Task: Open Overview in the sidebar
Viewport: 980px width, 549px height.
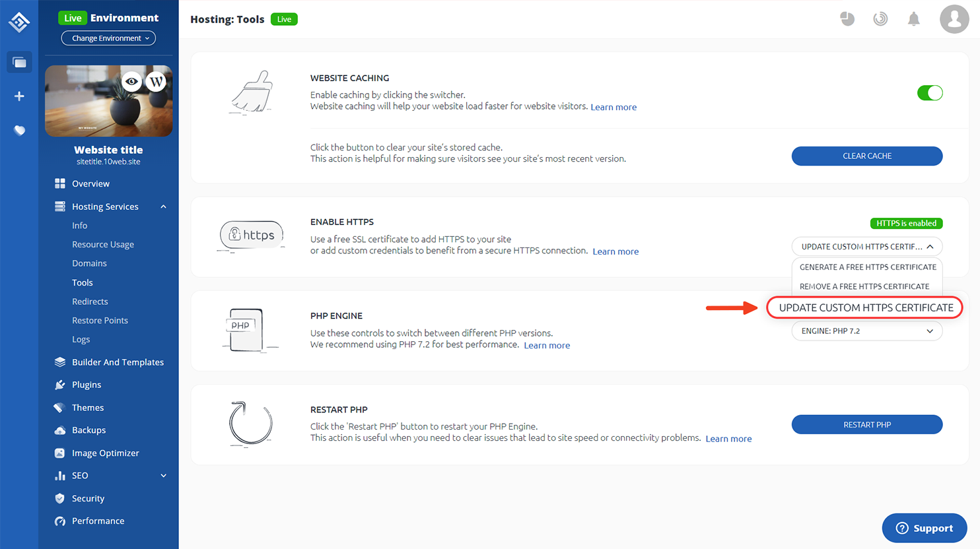Action: coord(90,183)
